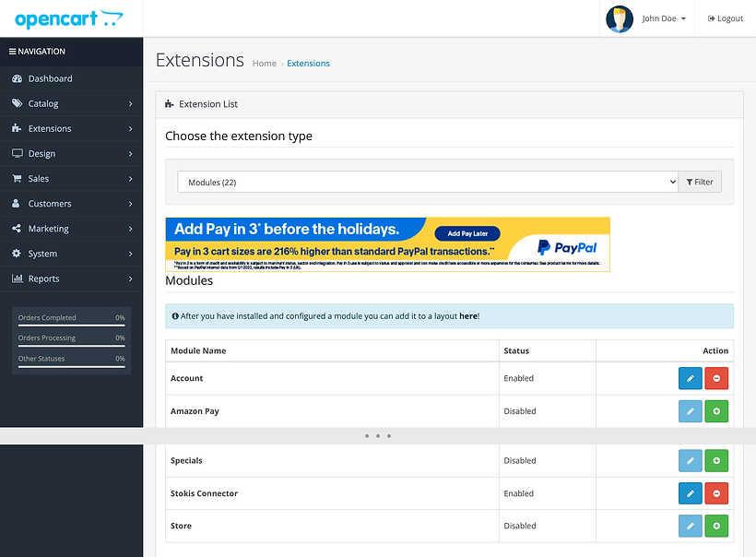Select the Stokis Connector module name
The image size is (756, 557).
pos(204,493)
